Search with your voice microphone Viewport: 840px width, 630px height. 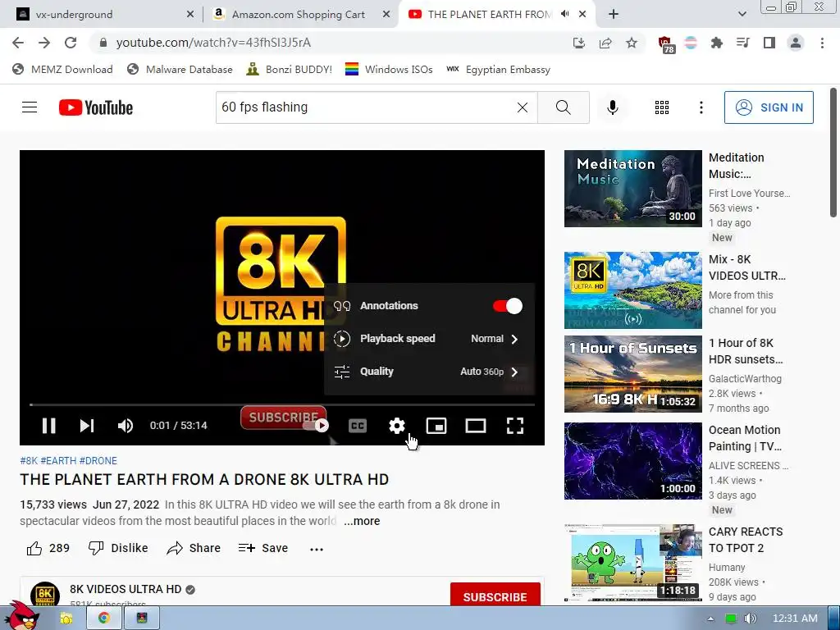[x=612, y=107]
